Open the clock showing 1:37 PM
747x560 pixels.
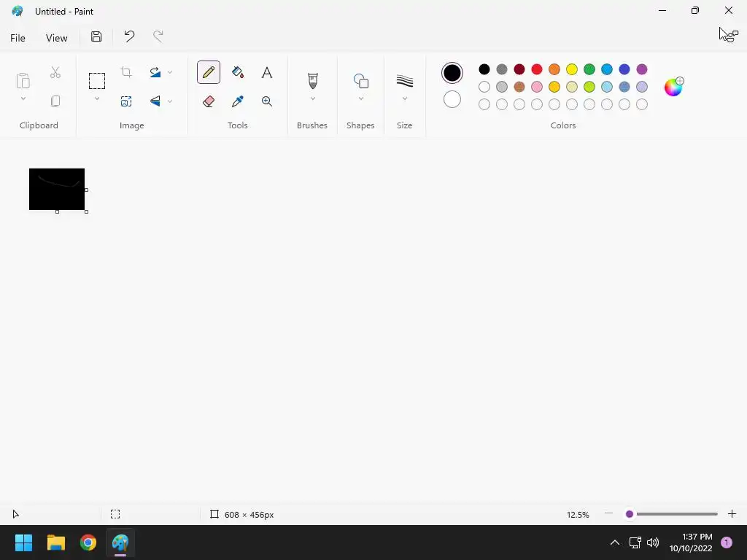coord(690,542)
